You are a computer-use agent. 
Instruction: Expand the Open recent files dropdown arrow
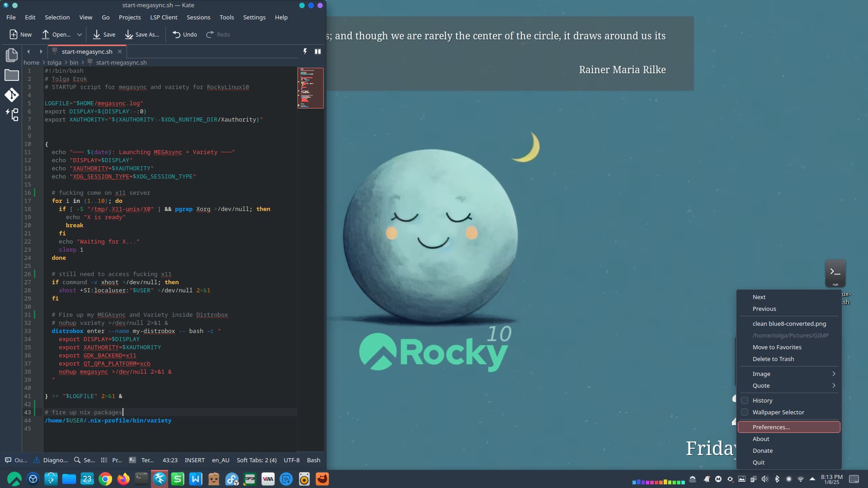pos(80,34)
